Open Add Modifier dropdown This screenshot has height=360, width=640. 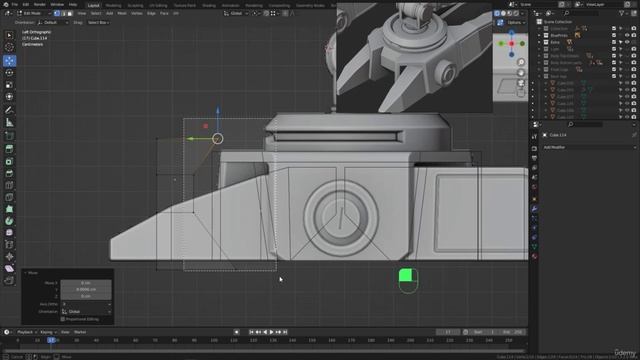coord(589,147)
